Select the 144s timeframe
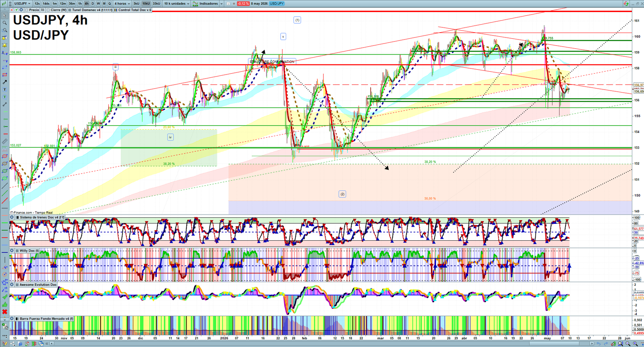This screenshot has height=347, width=644. tap(46, 4)
